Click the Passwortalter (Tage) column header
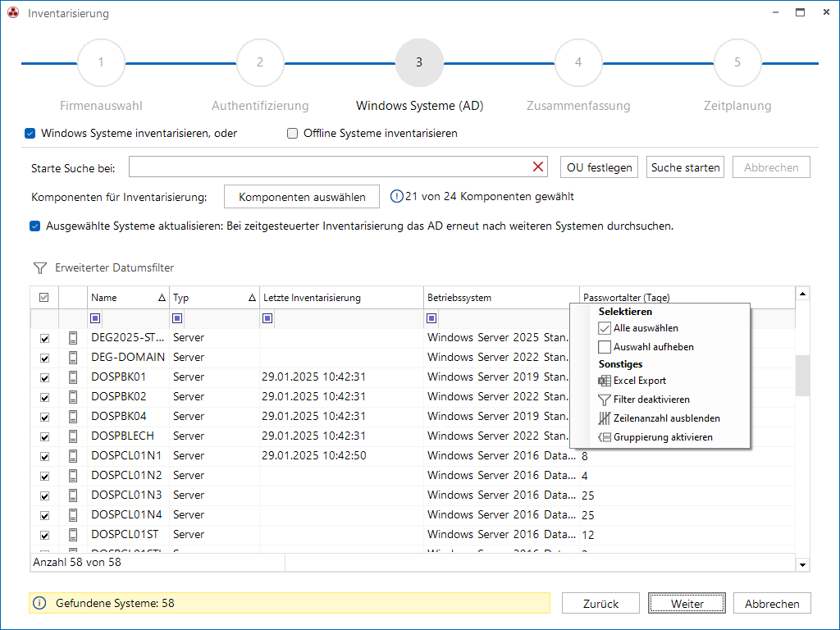 point(687,297)
